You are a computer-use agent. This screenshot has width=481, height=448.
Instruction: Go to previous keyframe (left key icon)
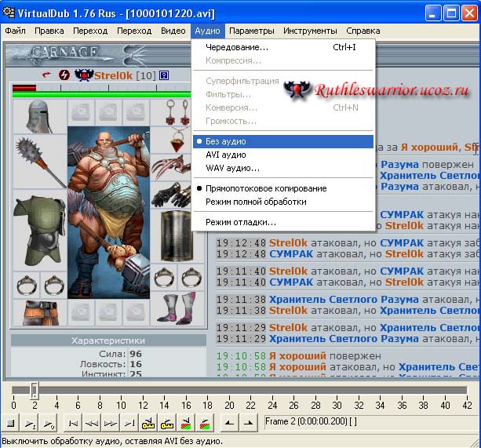click(x=148, y=424)
